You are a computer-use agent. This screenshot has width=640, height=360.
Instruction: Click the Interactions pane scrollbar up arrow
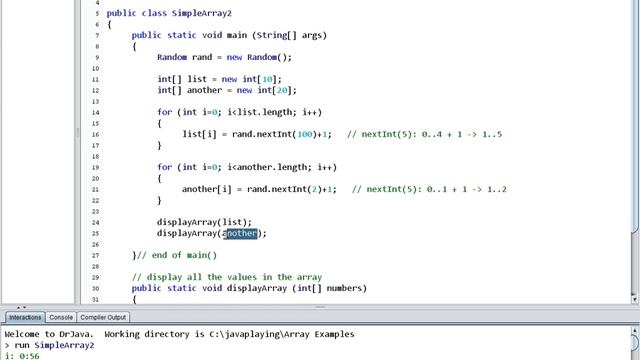click(x=635, y=330)
